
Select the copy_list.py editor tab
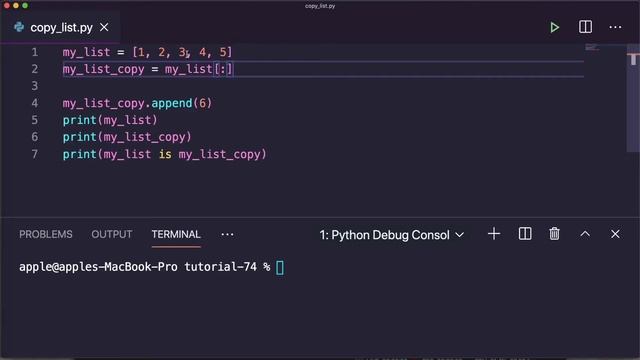point(60,27)
